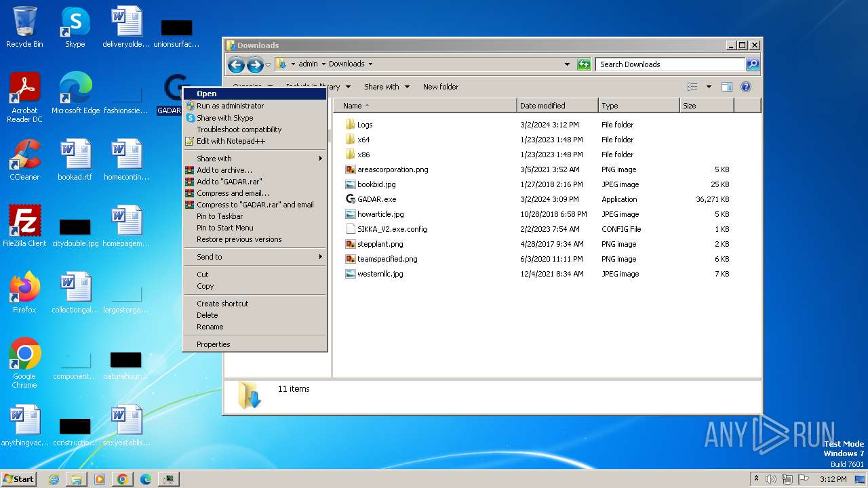Select Copy in the context menu
Screen dimensions: 868x488
tap(255, 286)
